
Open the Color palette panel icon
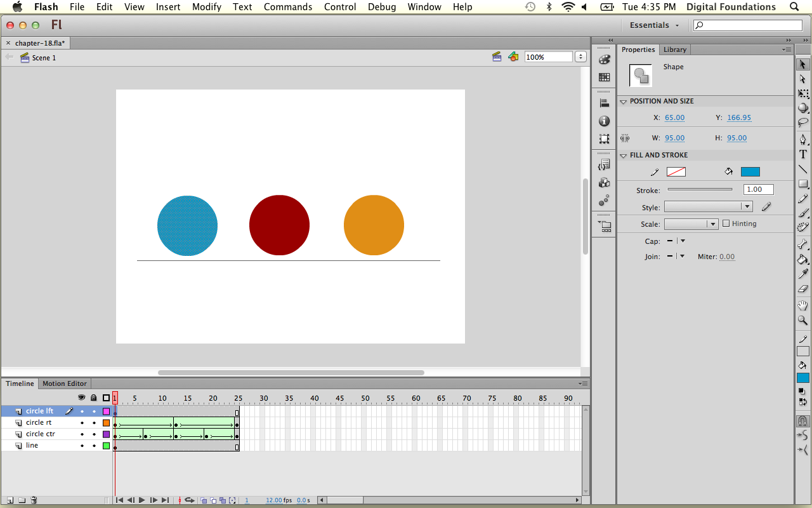click(x=604, y=60)
